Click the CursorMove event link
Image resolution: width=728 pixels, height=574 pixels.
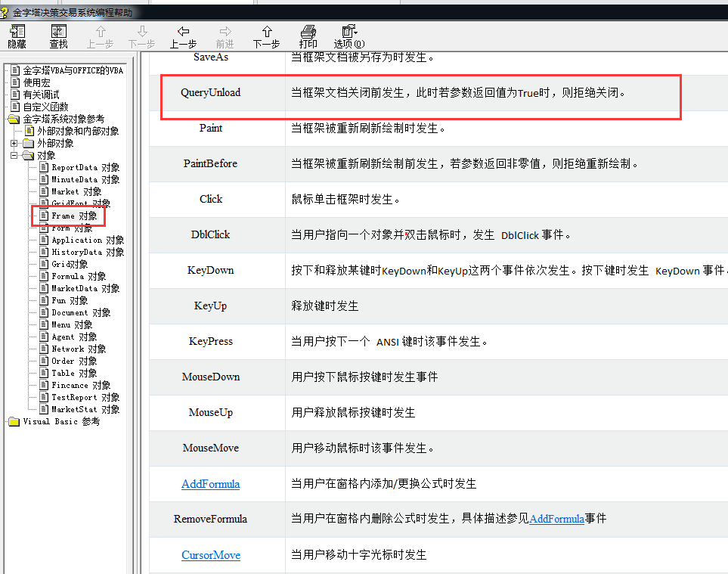coord(211,554)
